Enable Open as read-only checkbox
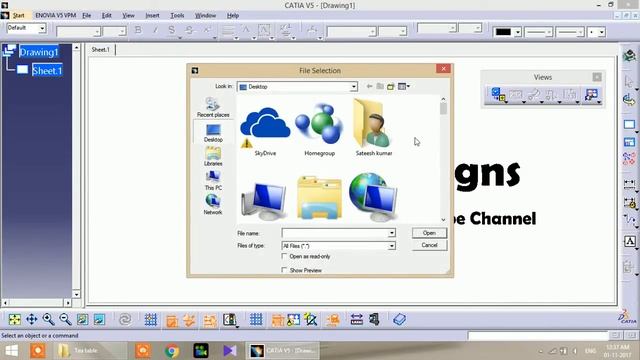Screen dimensions: 640x360 (284, 256)
